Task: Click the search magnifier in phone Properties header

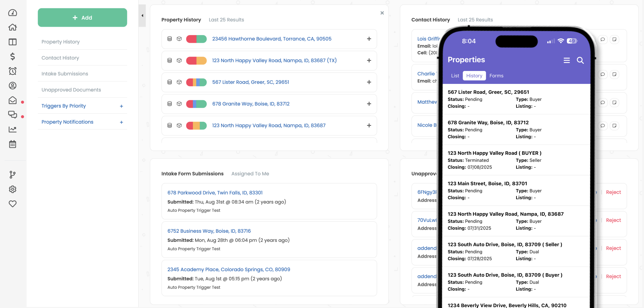Action: coord(580,60)
